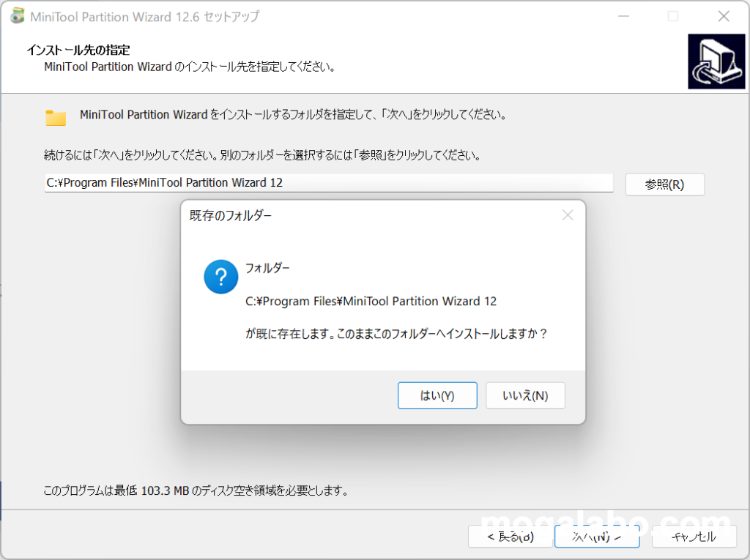Screen dimensions: 750x560
Task: Open folder browser with 参照(R) button
Action: pos(664,184)
